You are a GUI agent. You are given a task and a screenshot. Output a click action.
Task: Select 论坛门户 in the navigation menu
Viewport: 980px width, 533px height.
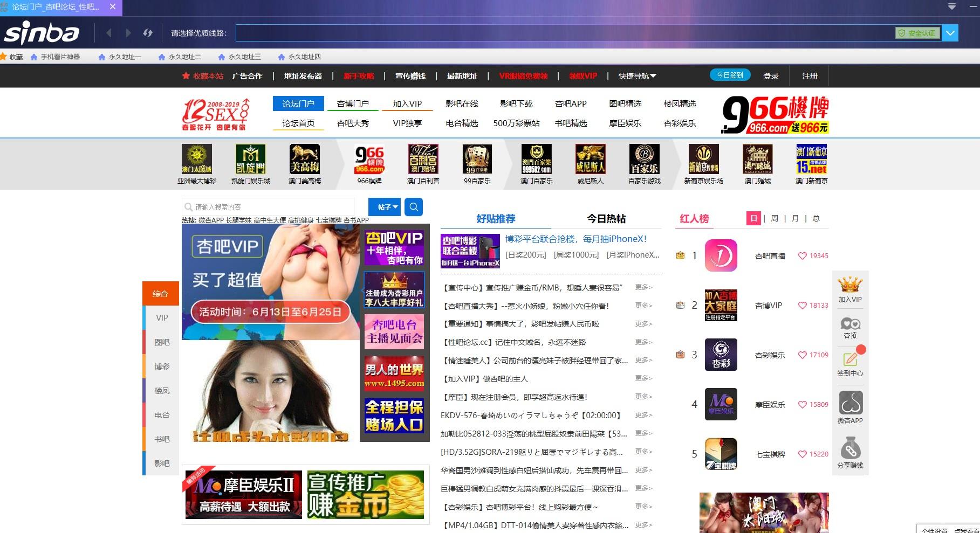tap(297, 103)
